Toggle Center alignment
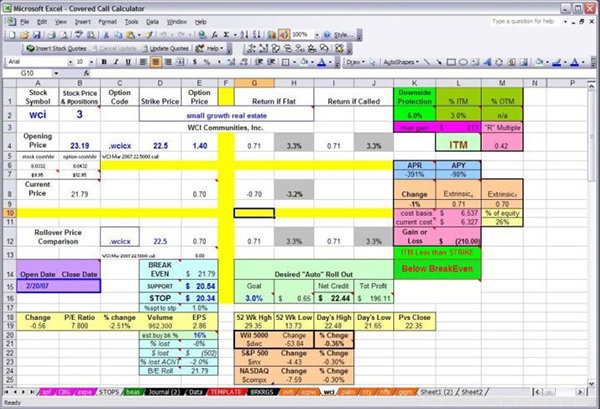Viewport: 600px width, 409px height. (155, 62)
